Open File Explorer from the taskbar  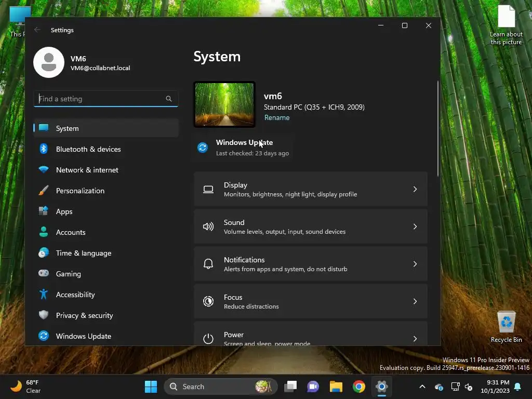point(336,387)
